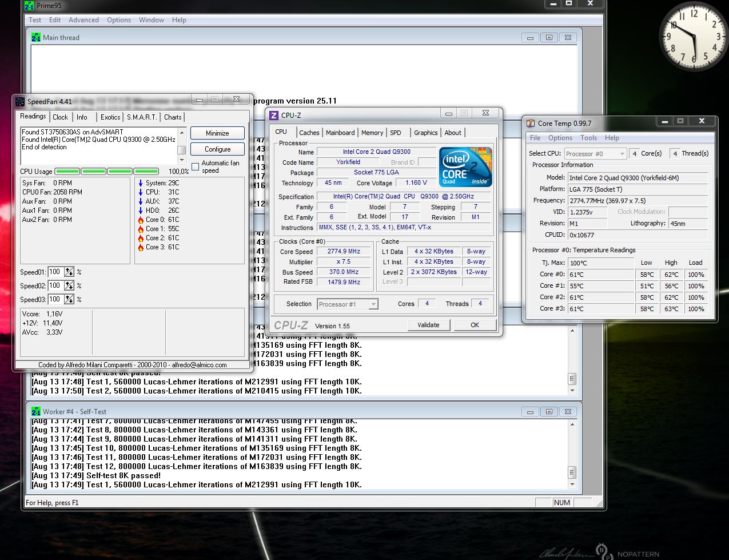Open the Processor #1 selection dropdown

[348, 304]
